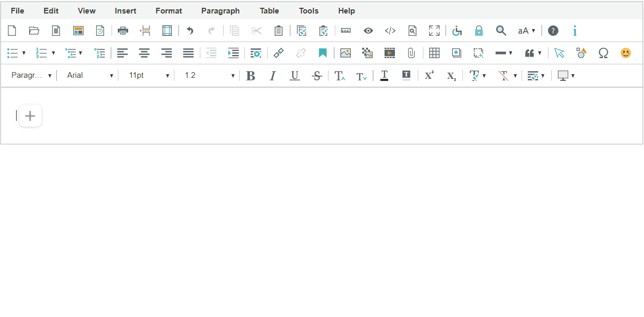The height and width of the screenshot is (317, 644).
Task: Open the emoji smiley picker
Action: pyautogui.click(x=626, y=53)
